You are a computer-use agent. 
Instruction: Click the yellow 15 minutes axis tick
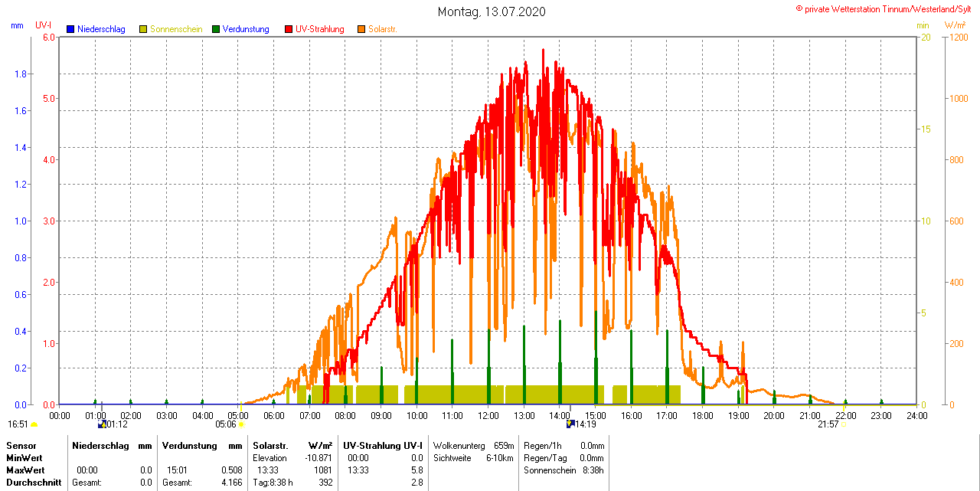926,129
